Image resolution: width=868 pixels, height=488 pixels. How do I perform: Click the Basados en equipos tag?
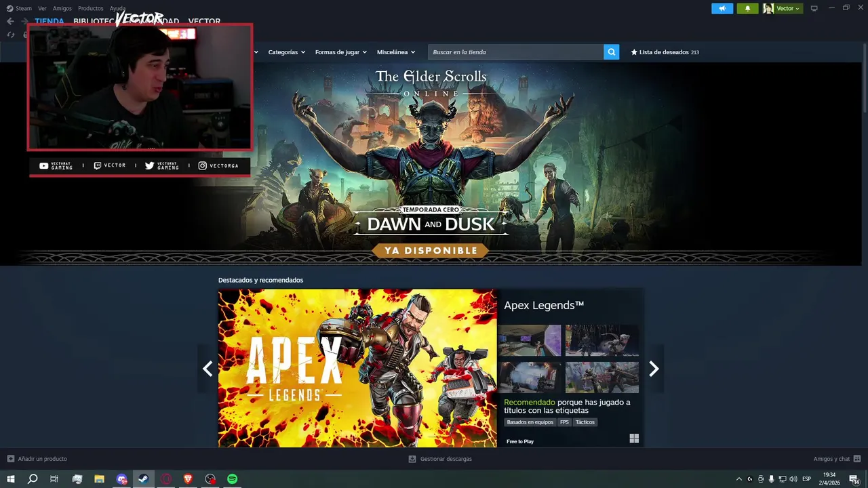tap(530, 422)
